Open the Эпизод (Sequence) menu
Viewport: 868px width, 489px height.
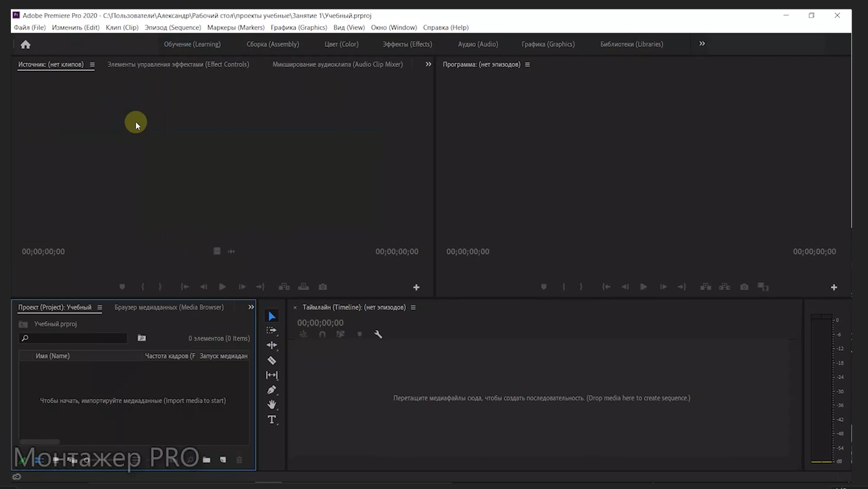(173, 27)
